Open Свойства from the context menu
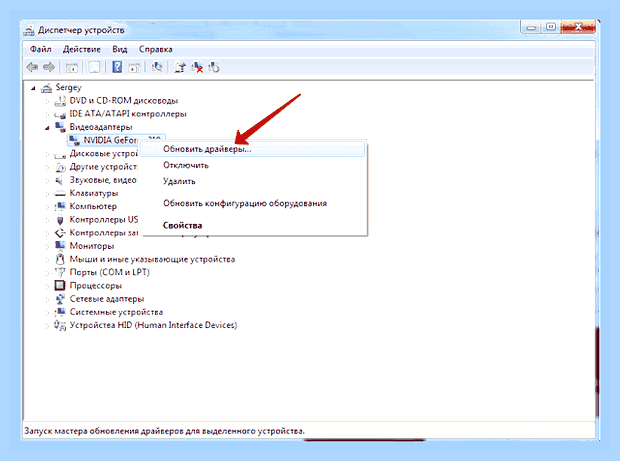 click(253, 225)
